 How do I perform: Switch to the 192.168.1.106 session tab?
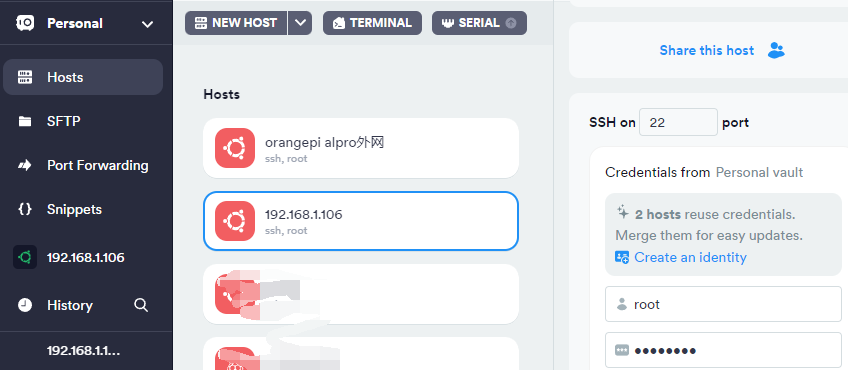(x=83, y=257)
